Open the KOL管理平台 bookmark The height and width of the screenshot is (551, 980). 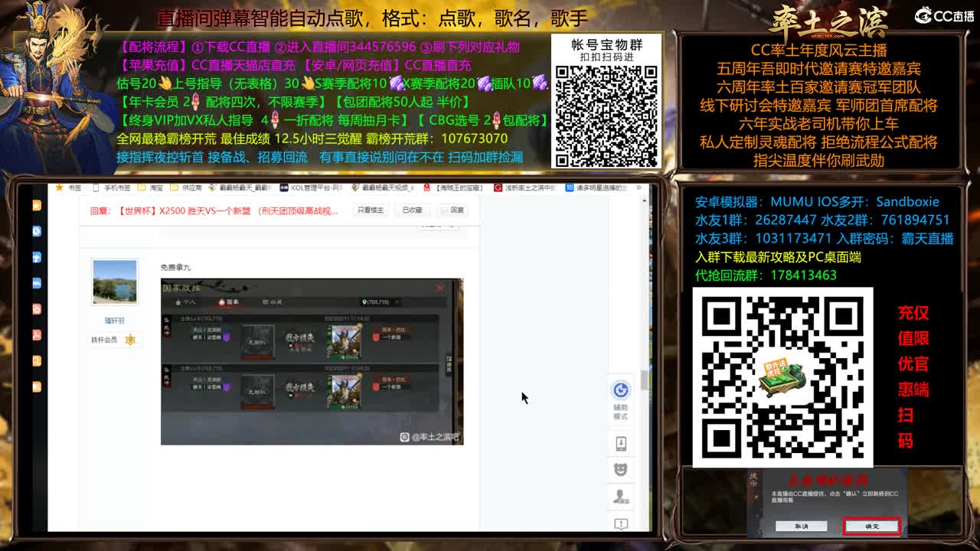point(312,187)
